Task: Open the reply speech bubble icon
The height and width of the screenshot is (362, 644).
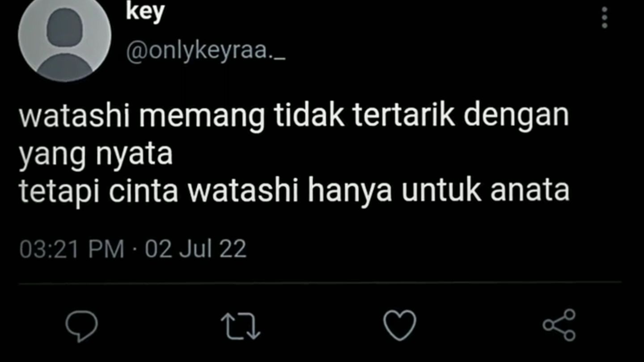Action: pyautogui.click(x=81, y=326)
